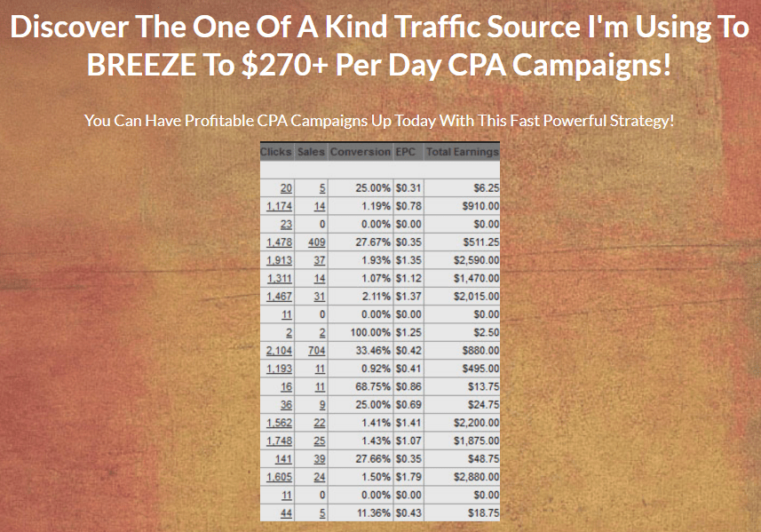
Task: Select the Total Earnings column header
Action: coord(462,152)
